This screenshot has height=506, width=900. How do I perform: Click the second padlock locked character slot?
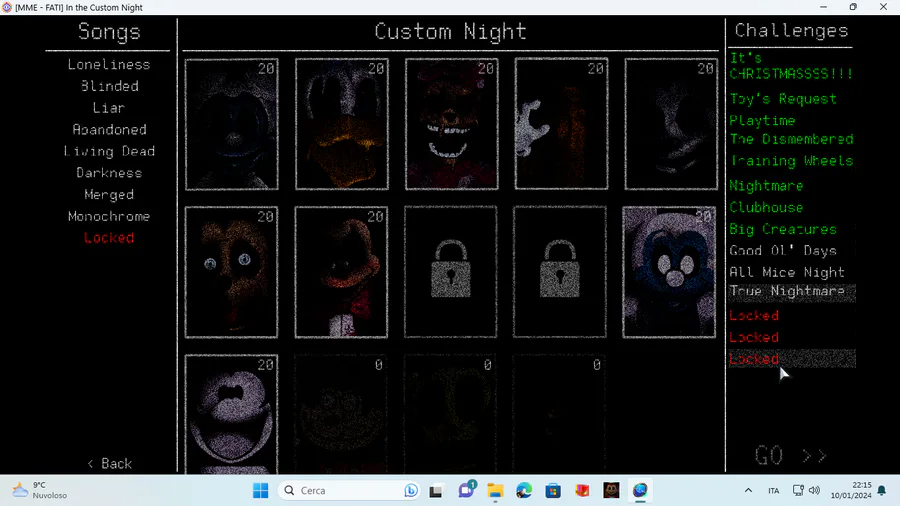[x=560, y=272]
